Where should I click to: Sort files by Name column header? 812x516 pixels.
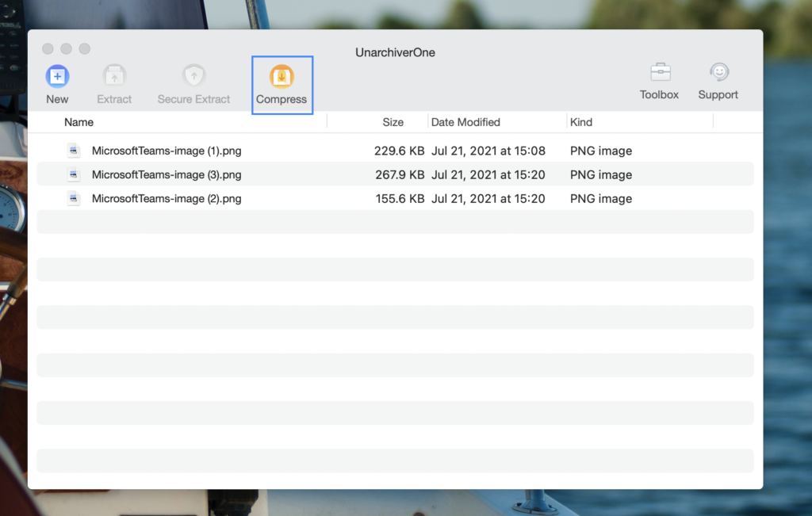point(79,122)
